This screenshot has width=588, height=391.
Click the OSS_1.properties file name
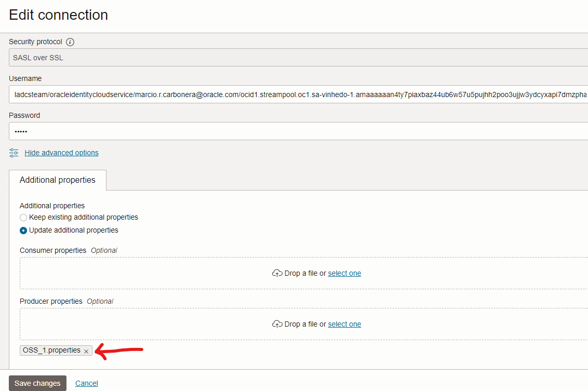pyautogui.click(x=51, y=350)
